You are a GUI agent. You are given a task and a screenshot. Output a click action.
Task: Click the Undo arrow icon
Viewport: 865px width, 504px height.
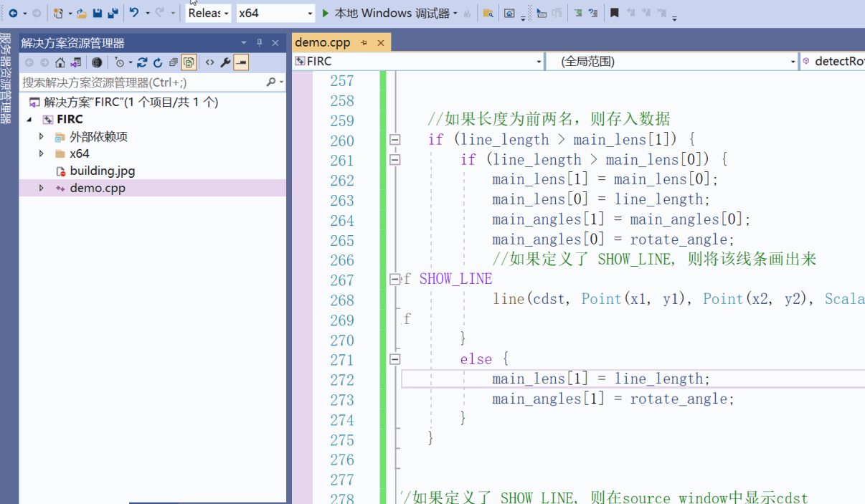coord(134,13)
